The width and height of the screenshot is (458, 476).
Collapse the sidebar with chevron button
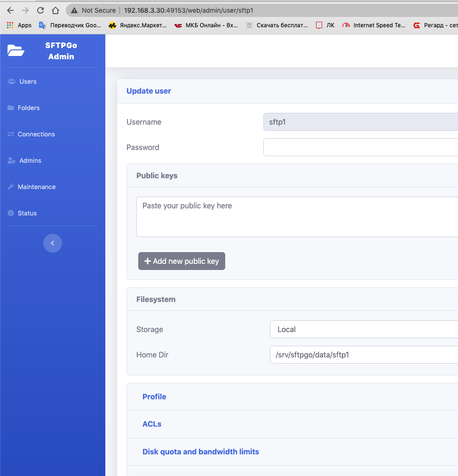tap(53, 243)
